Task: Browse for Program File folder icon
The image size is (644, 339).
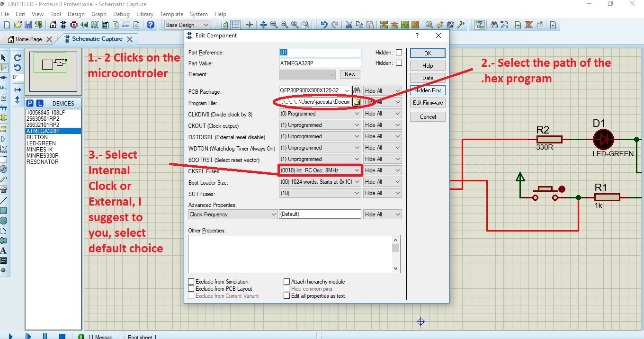Action: point(357,102)
